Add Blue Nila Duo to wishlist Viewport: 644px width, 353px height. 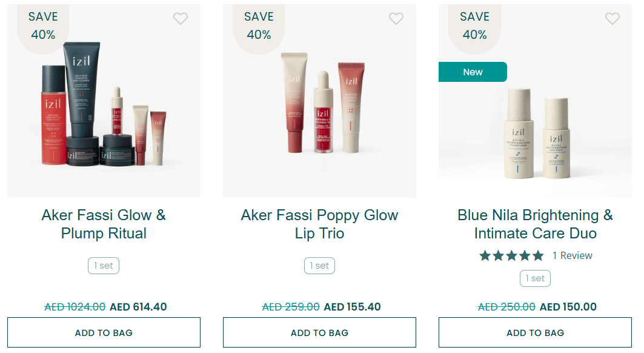click(612, 19)
